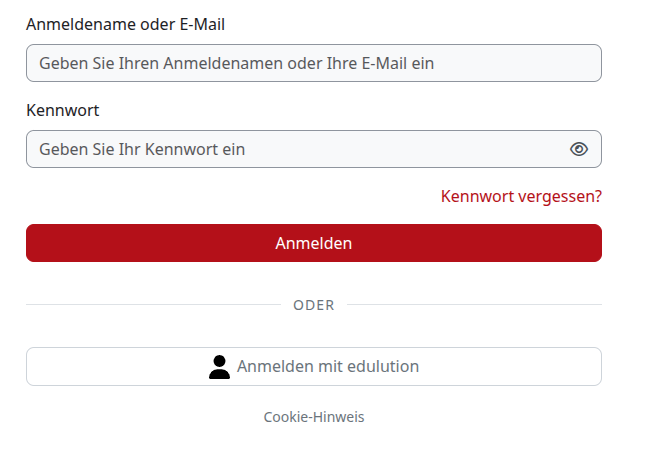
Task: Submit the login form via Anmelden
Action: pos(314,243)
